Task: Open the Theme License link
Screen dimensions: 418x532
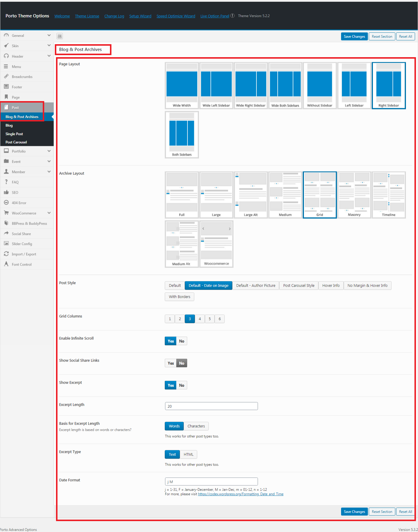Action: (x=87, y=16)
